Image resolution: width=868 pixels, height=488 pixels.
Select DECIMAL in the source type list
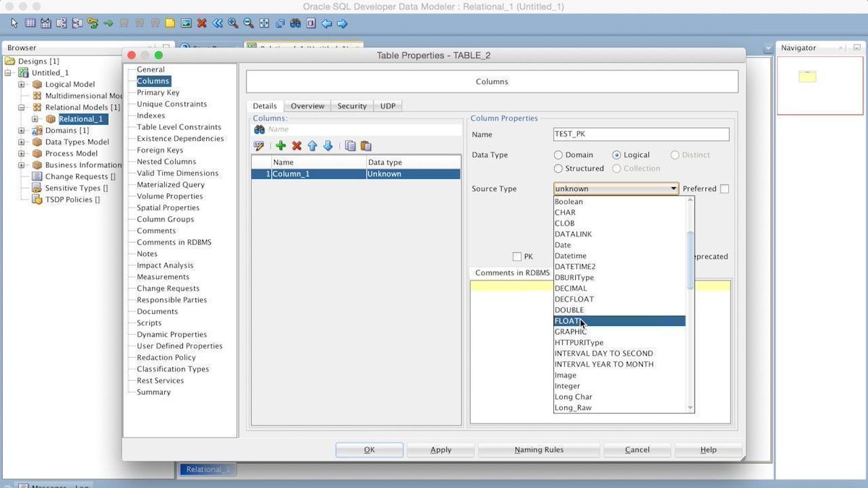pos(619,288)
